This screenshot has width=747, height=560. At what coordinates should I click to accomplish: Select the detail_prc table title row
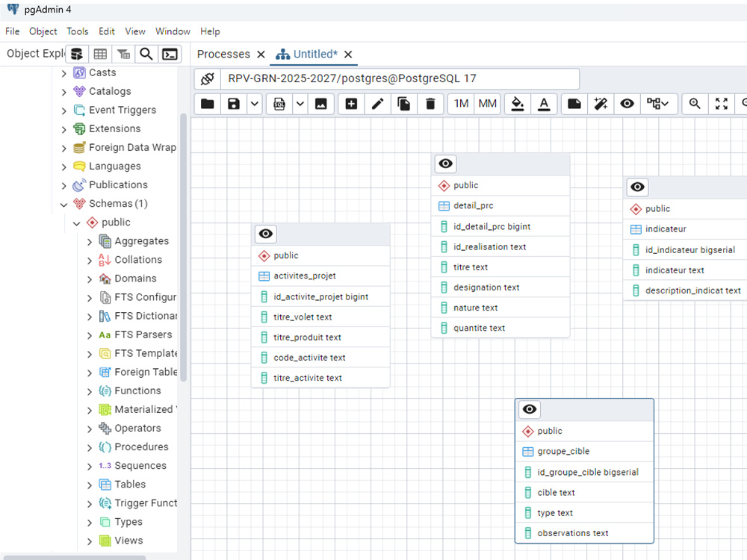(500, 206)
